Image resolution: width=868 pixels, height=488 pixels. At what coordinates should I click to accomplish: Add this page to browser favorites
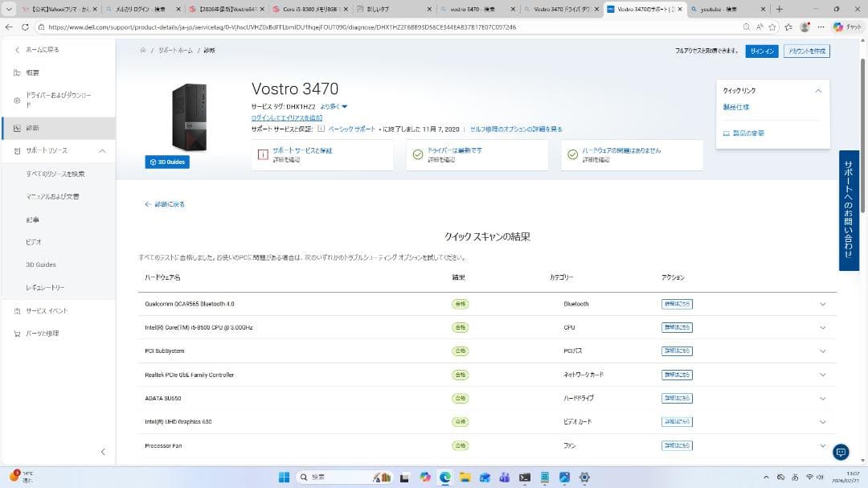pyautogui.click(x=772, y=27)
